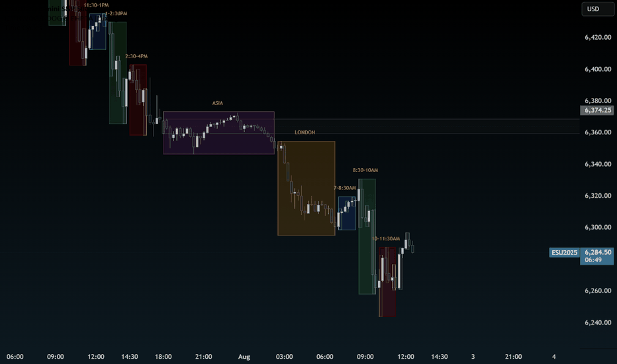Select the 6,284.50 current price label
The height and width of the screenshot is (364, 617).
point(598,252)
